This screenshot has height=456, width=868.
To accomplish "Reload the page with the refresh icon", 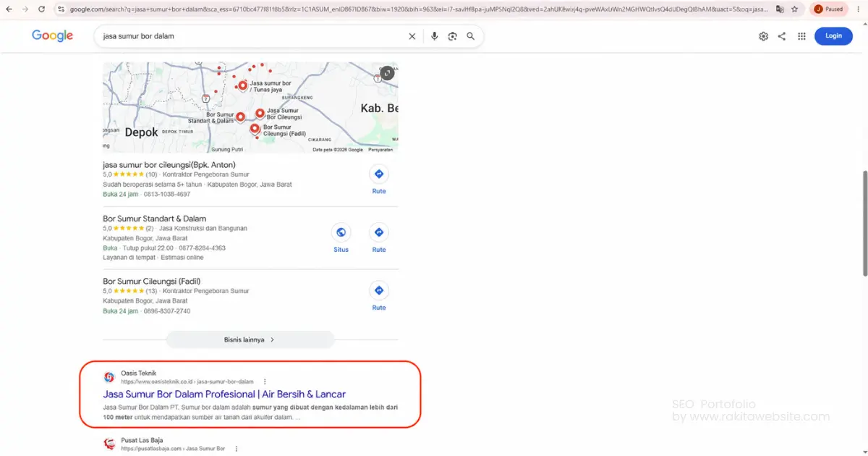I will point(42,9).
